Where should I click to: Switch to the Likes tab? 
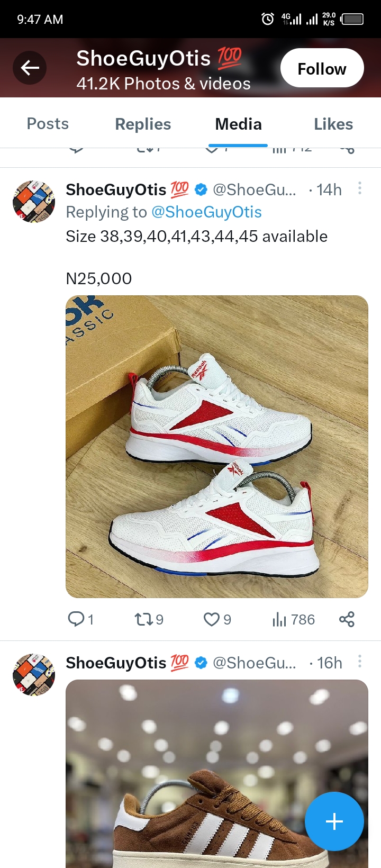coord(333,124)
